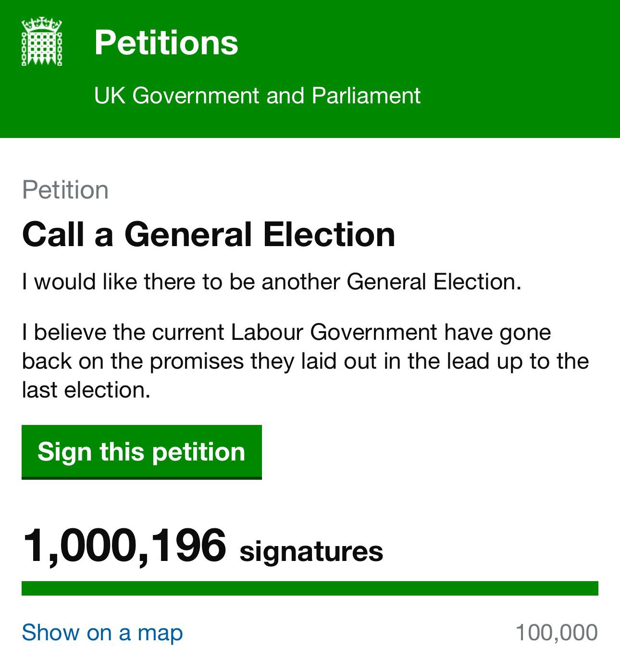Click the words last election in description
This screenshot has width=620, height=672.
click(86, 390)
